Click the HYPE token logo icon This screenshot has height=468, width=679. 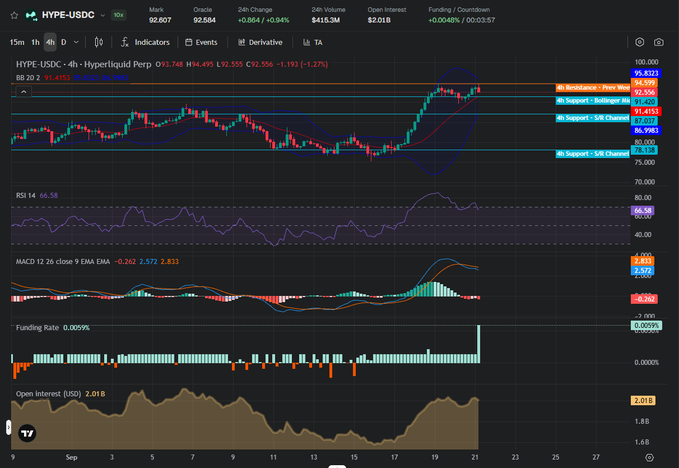pyautogui.click(x=31, y=16)
